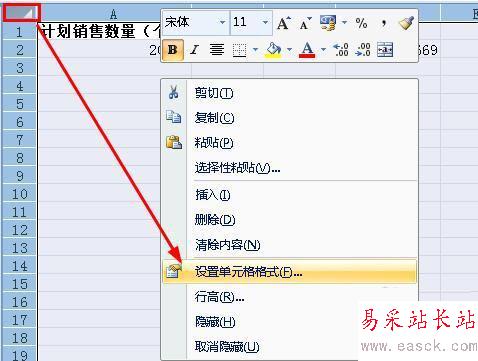Toggle Bold in the mini toolbar
478x361 pixels.
point(173,50)
